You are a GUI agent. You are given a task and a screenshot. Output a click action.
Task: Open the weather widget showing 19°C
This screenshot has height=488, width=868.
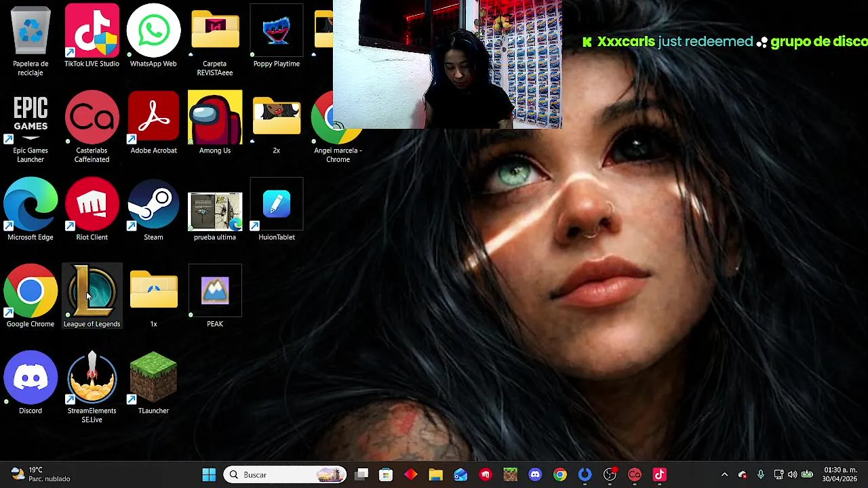tap(41, 474)
